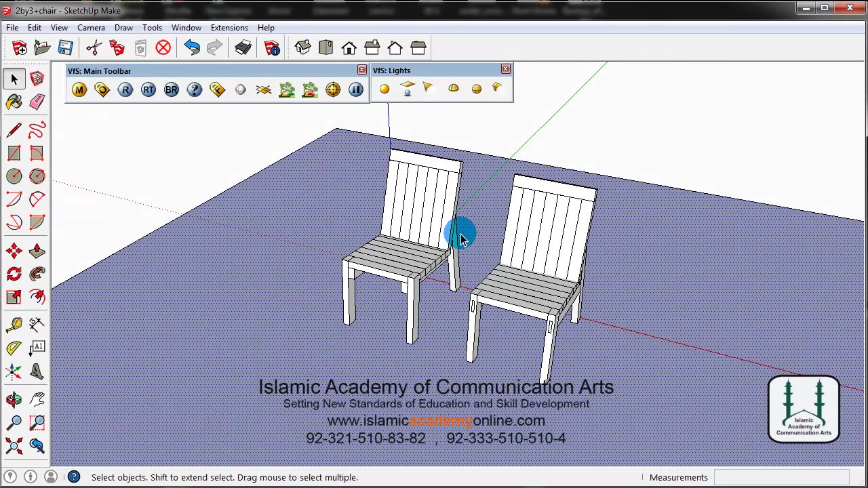Open V-Ray help question mark
Viewport: 868px width, 488px height.
195,89
